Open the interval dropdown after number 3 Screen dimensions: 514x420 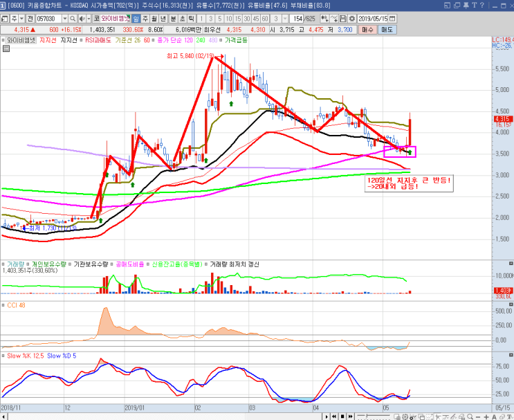click(285, 19)
